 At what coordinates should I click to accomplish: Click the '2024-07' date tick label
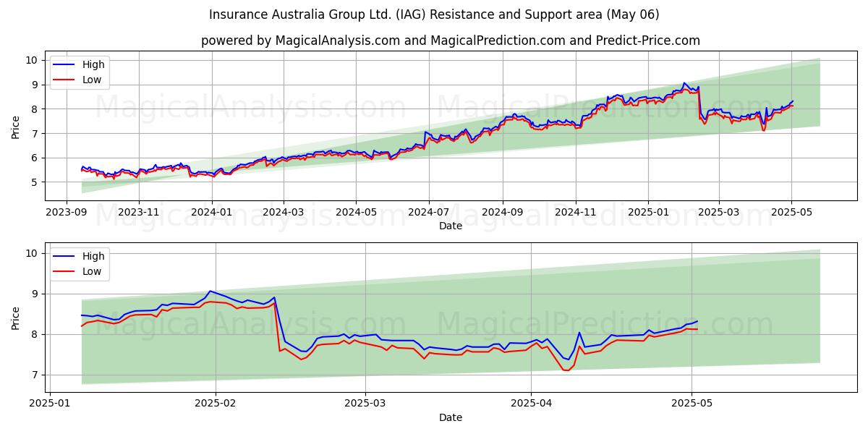coord(429,213)
